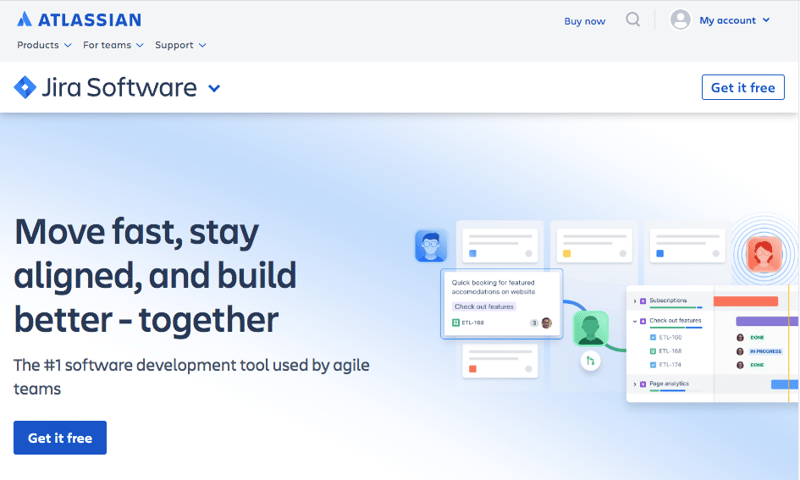
Task: Click the solid blue Get it free button
Action: pos(60,438)
